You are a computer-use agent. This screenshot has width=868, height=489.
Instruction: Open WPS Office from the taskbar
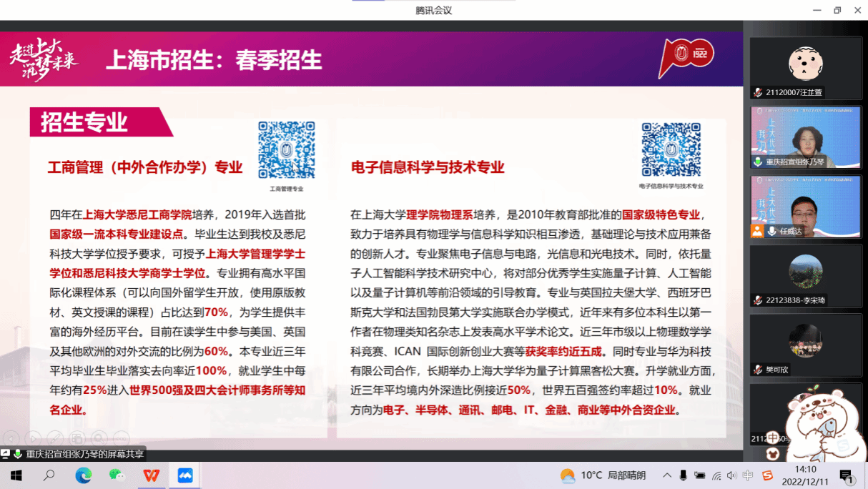151,475
